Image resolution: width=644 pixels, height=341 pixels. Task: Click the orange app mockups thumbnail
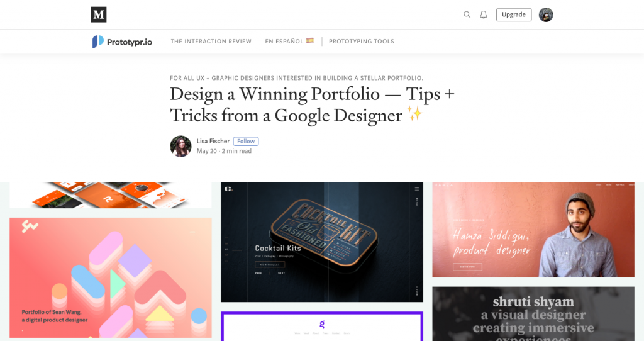[x=111, y=195]
